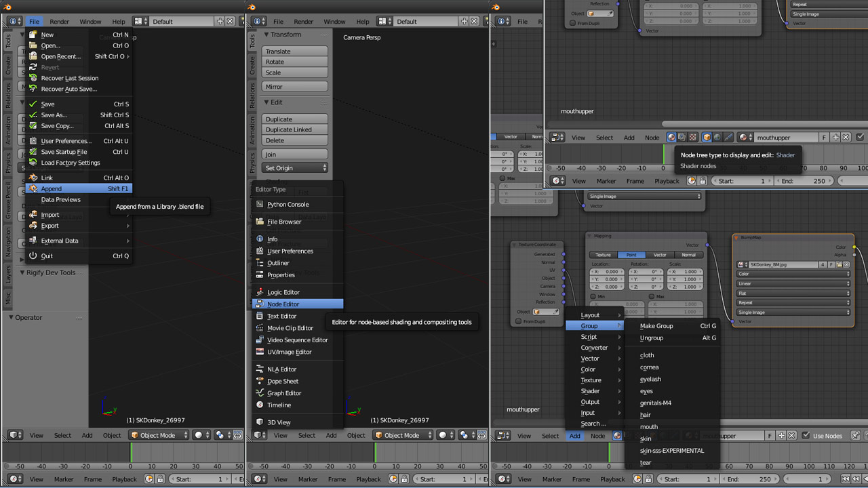This screenshot has width=868, height=488.
Task: Choose Node Editor from Editor Type menu
Action: coord(297,304)
